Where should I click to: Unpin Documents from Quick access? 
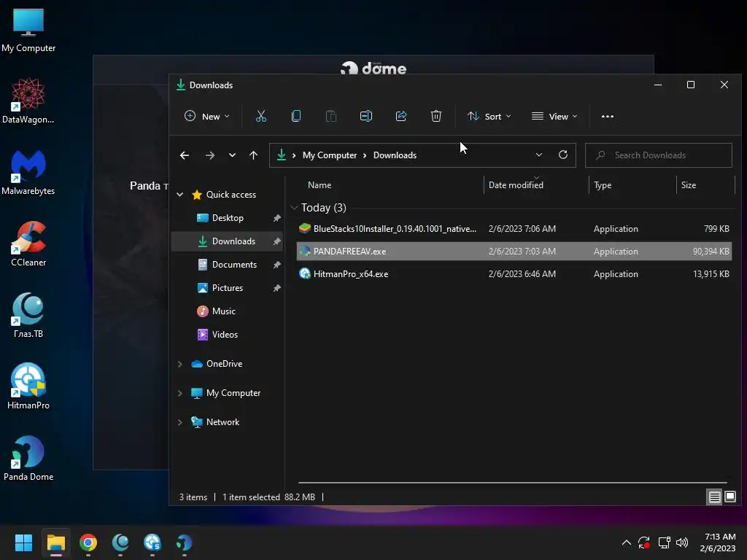(x=276, y=265)
